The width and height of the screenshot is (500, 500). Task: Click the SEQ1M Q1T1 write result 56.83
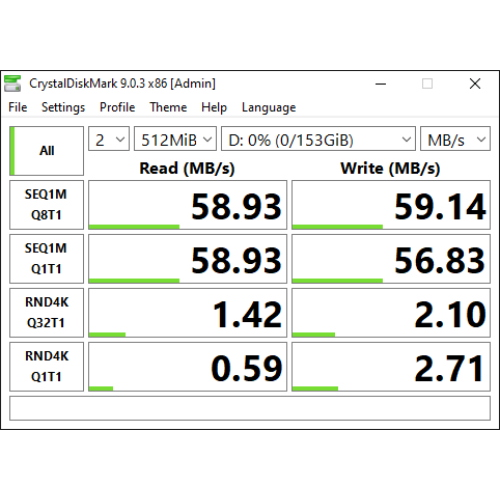coord(391,259)
